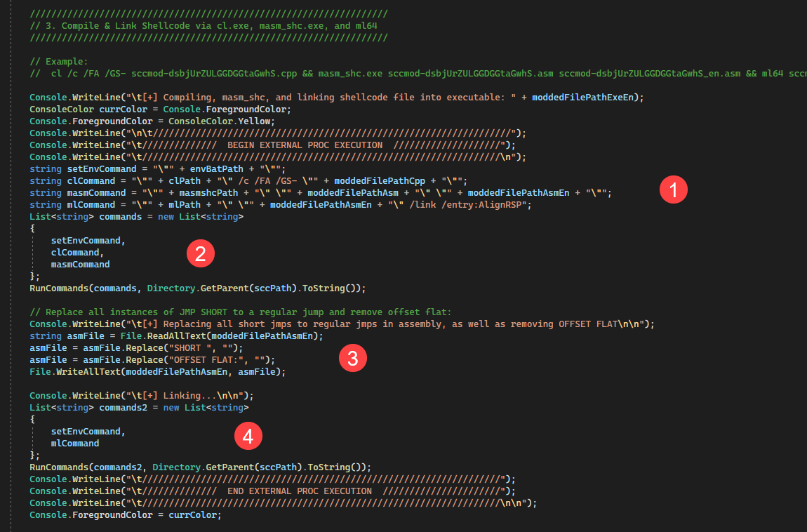Click the red circle marker numbered 1
The height and width of the screenshot is (532, 807).
click(x=674, y=190)
